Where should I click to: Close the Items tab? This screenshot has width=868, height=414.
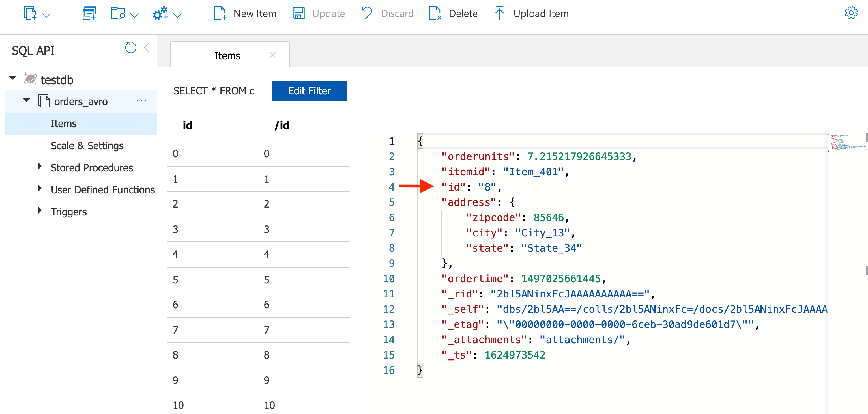coord(273,55)
